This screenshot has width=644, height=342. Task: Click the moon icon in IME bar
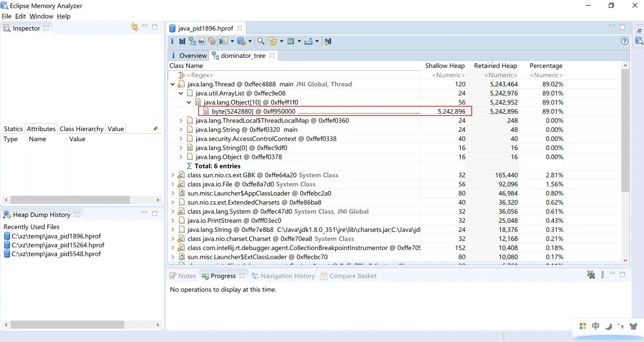(609, 327)
